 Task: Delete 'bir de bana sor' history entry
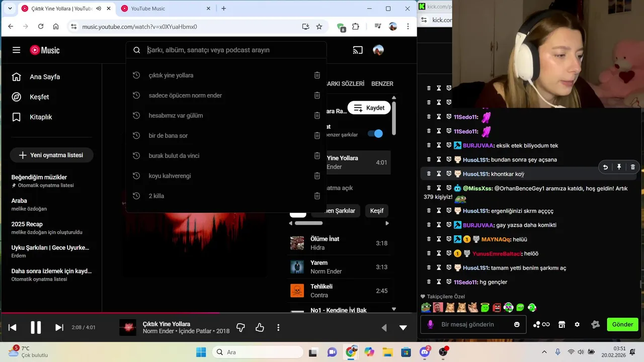point(317,136)
